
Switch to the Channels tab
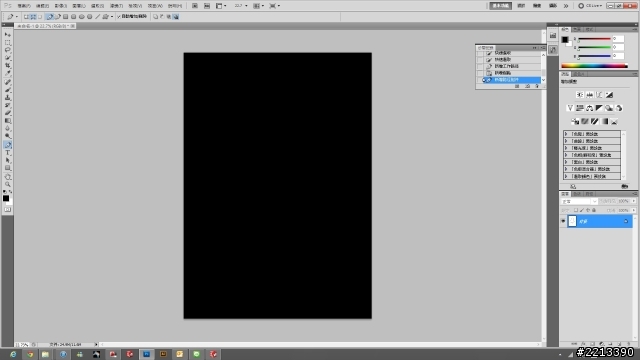click(578, 194)
